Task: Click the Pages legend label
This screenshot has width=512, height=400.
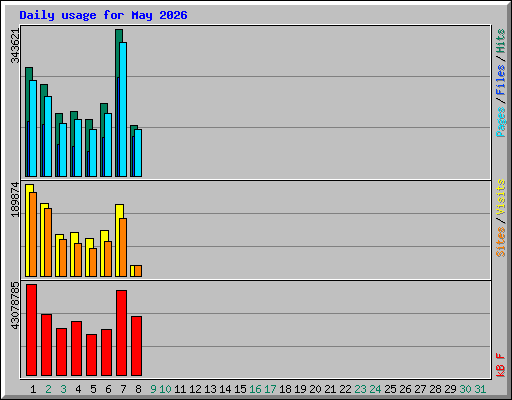Action: (x=500, y=122)
